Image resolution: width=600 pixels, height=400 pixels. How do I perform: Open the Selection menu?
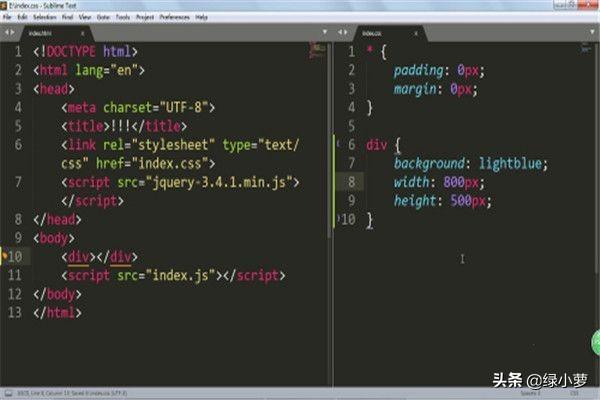click(x=44, y=17)
